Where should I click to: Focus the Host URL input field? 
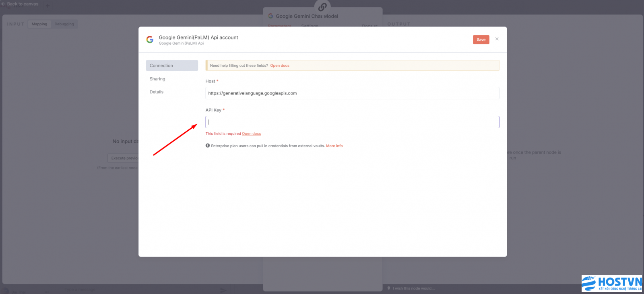coord(352,93)
